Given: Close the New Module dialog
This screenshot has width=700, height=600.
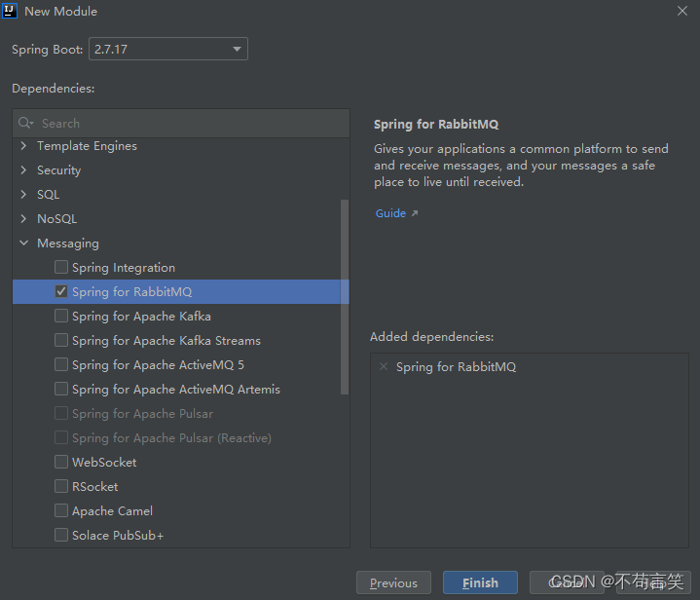Looking at the screenshot, I should 682,11.
